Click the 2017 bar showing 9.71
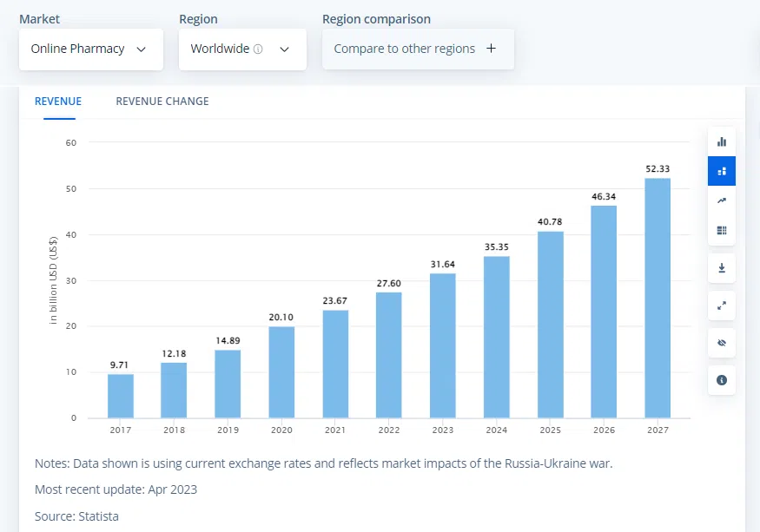This screenshot has width=760, height=532. (121, 396)
